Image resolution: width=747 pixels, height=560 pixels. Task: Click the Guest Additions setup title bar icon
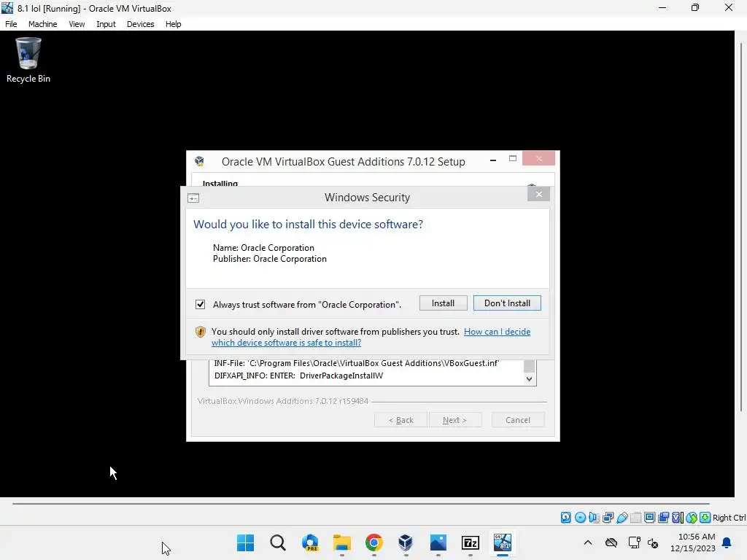(200, 161)
